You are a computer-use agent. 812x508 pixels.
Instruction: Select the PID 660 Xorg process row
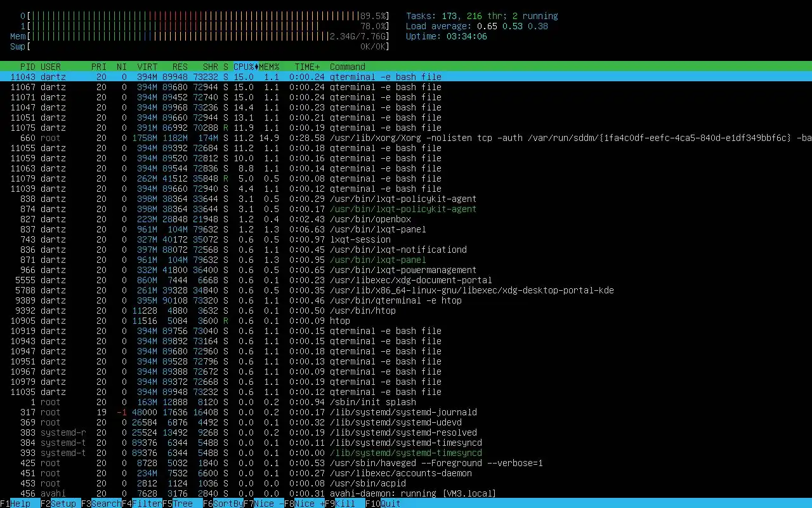tap(406, 138)
